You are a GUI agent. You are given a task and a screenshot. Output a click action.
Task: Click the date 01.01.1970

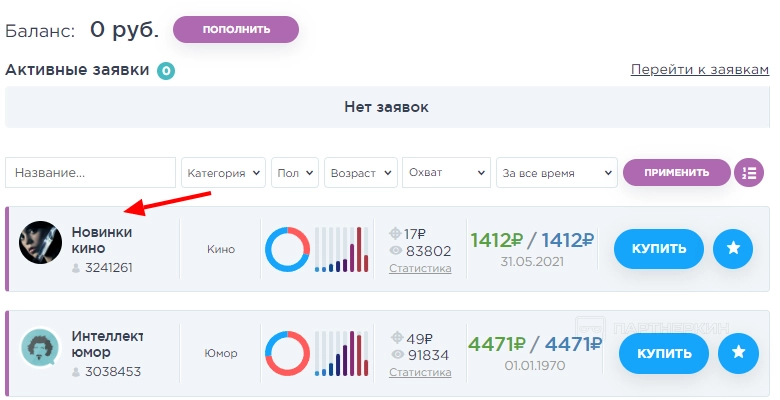535,366
